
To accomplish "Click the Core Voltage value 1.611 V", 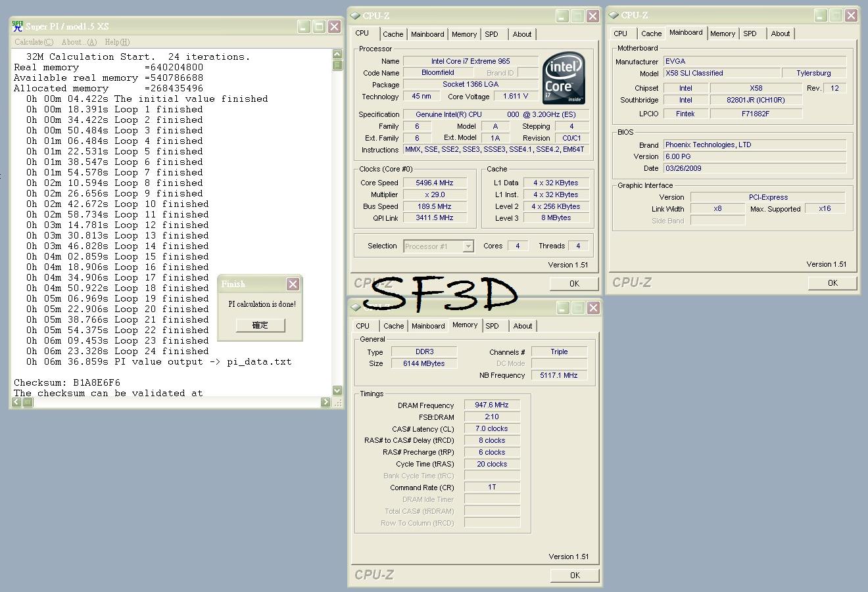I will 516,96.
